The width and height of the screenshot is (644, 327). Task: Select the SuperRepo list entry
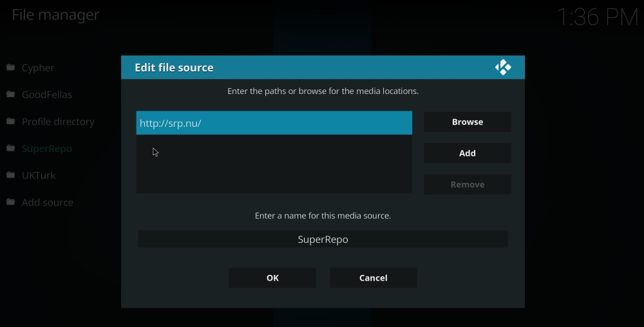(x=47, y=149)
